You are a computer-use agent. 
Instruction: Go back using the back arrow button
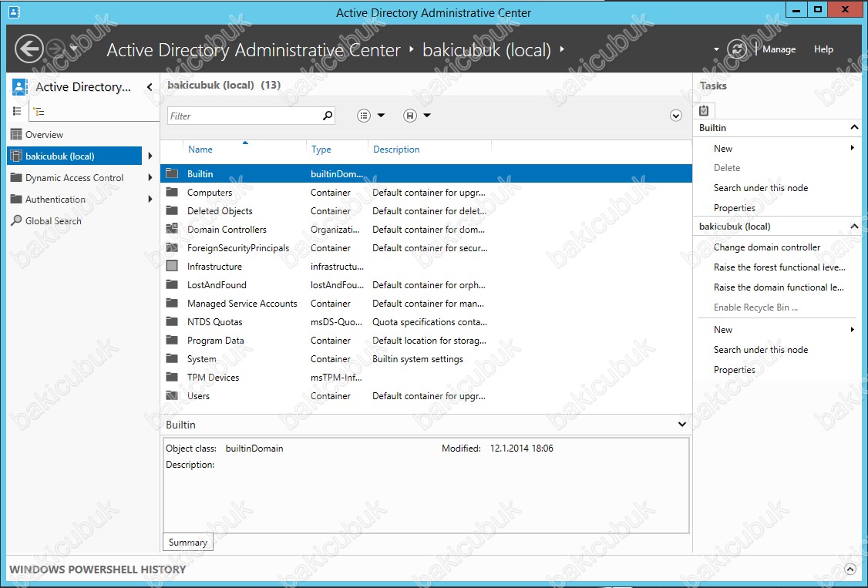29,49
